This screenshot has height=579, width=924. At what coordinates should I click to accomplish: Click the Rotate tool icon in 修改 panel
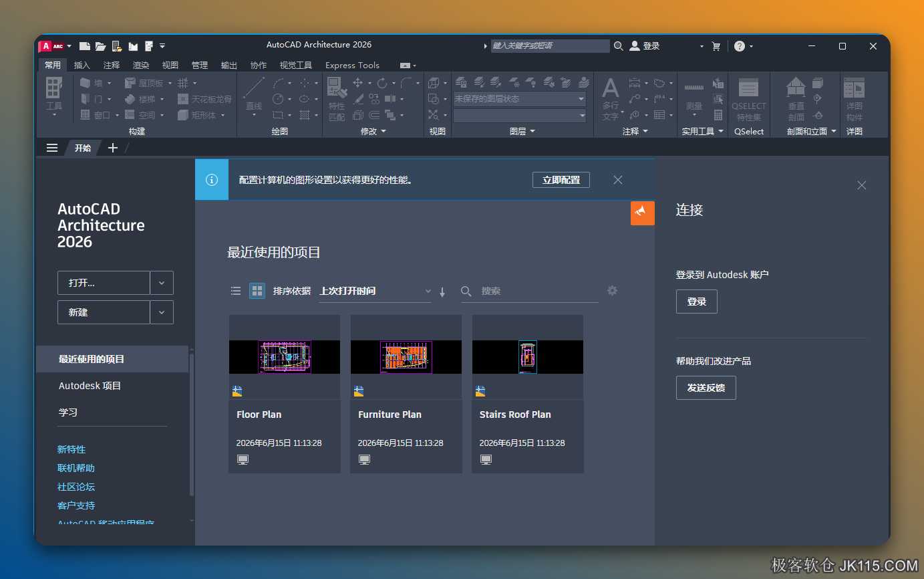[381, 83]
